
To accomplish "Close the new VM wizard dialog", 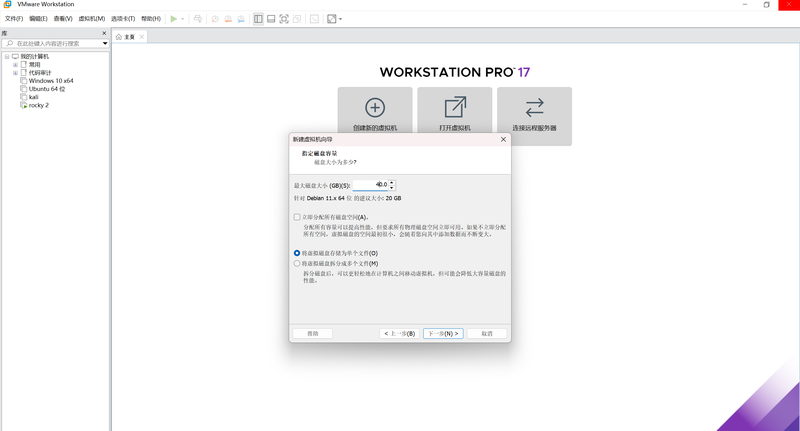I will (504, 139).
